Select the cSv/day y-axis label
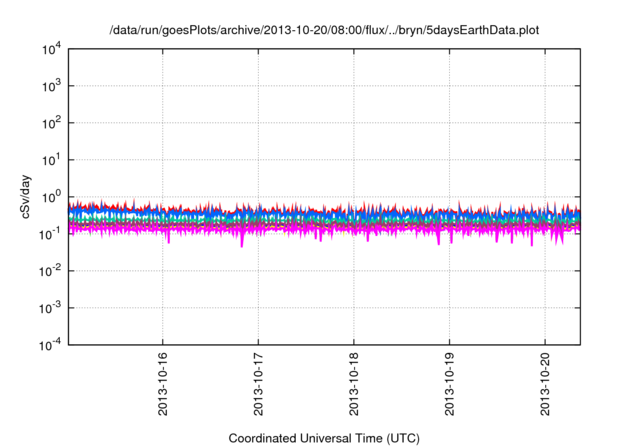Image resolution: width=640 pixels, height=448 pixels. (25, 197)
